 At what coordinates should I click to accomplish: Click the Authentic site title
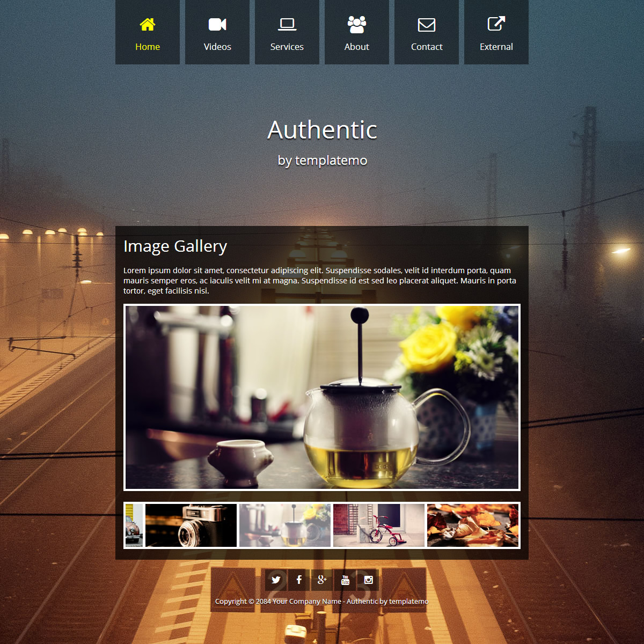click(322, 130)
